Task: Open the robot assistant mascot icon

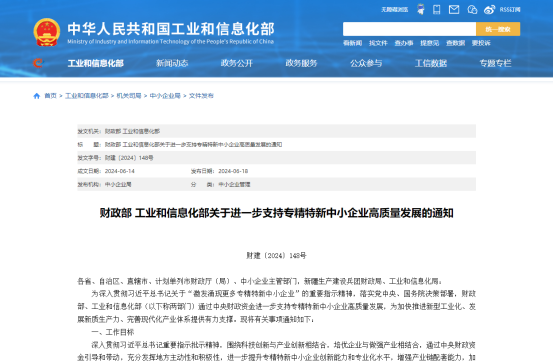Action: point(420,9)
